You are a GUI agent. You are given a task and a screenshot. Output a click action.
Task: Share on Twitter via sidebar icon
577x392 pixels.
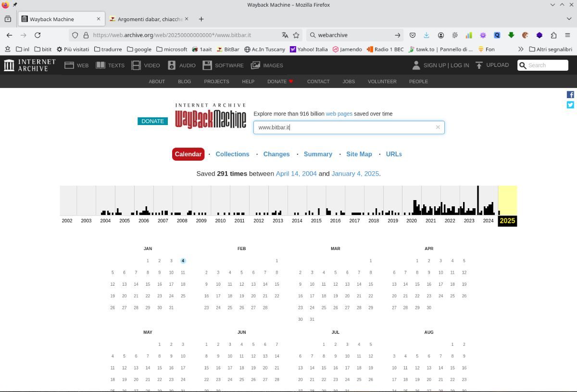tap(570, 105)
